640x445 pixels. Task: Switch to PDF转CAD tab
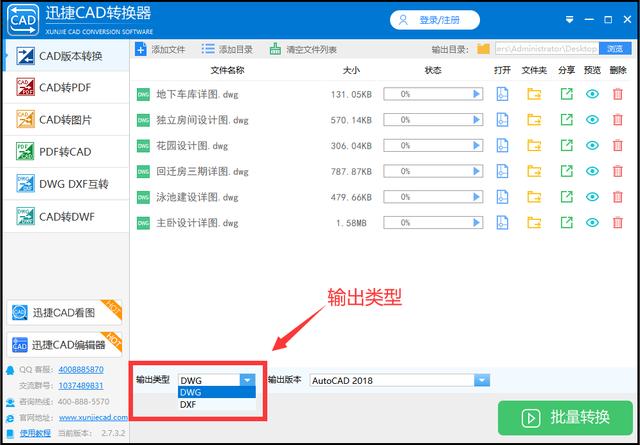coord(66,152)
